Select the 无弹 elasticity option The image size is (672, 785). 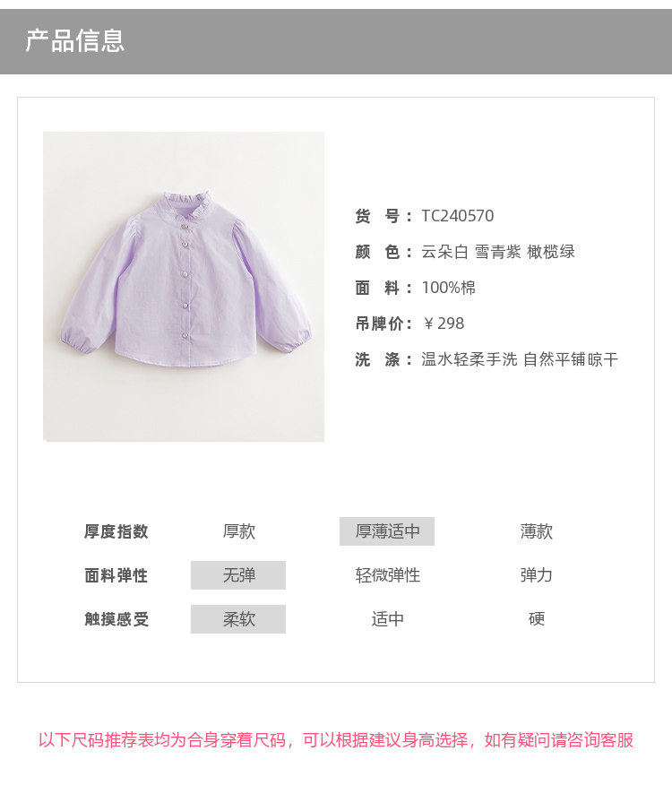[238, 575]
